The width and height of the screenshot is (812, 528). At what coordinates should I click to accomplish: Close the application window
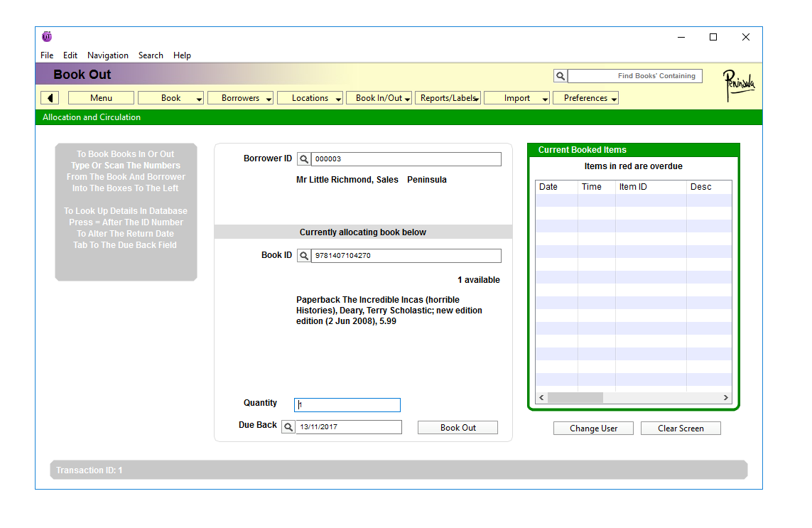click(746, 37)
